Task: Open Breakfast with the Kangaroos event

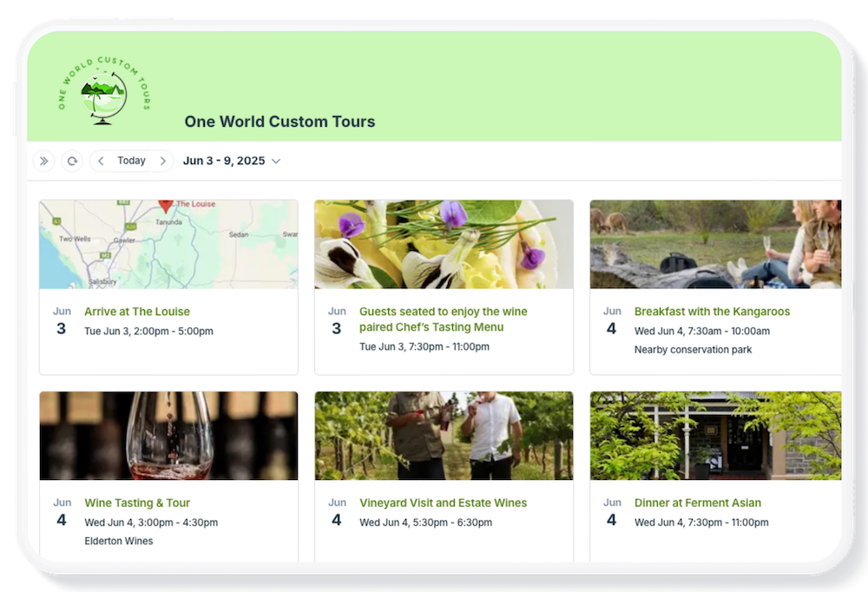Action: click(712, 312)
